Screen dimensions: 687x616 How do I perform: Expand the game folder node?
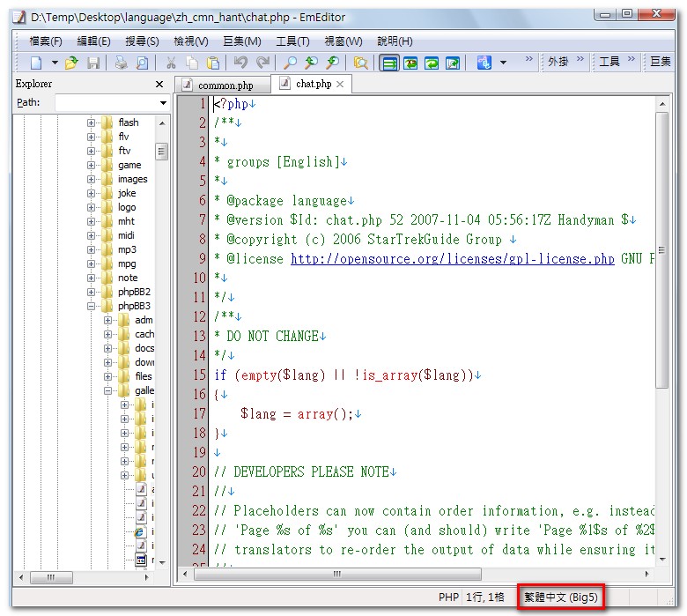click(91, 166)
